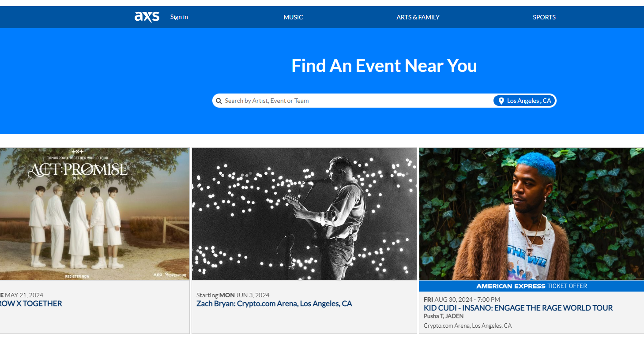
Task: Click the Zach Bryan black-and-white concert photo
Action: (x=304, y=214)
